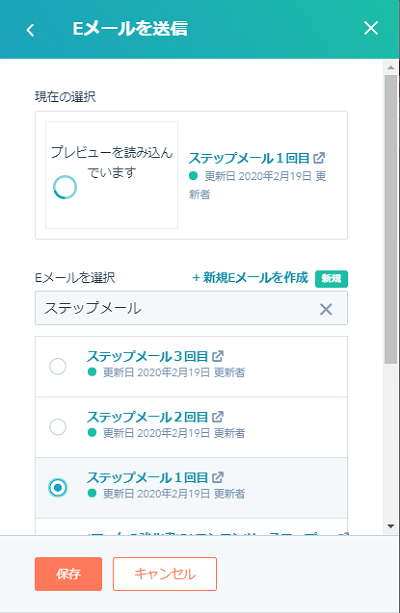Viewport: 400px width, 613px height.
Task: Click the green 新規 badge
Action: pyautogui.click(x=331, y=278)
